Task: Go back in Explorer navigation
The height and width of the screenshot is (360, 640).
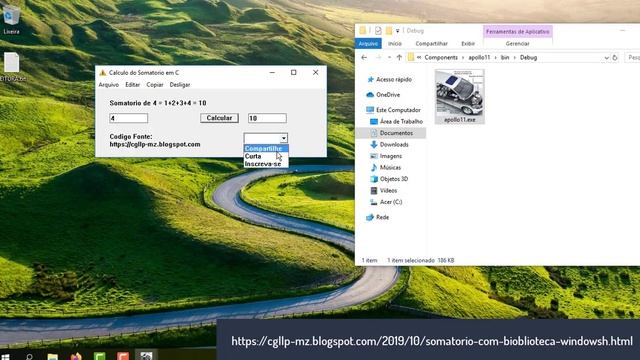Action: (x=364, y=58)
